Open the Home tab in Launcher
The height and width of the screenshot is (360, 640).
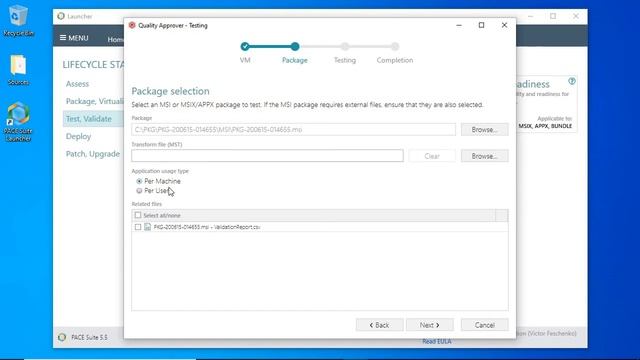tap(115, 40)
